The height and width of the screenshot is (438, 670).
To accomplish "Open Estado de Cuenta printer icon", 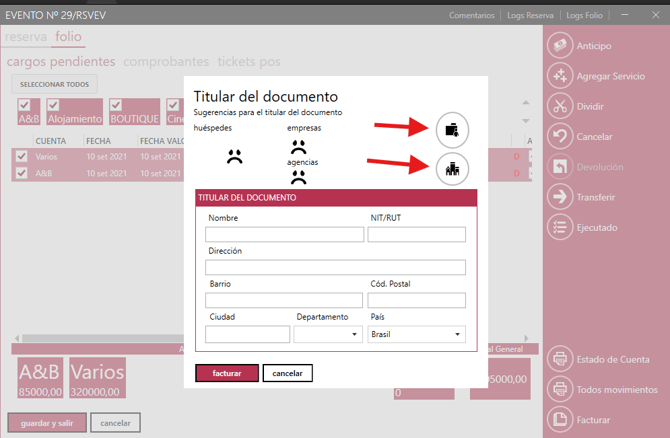I will click(560, 358).
